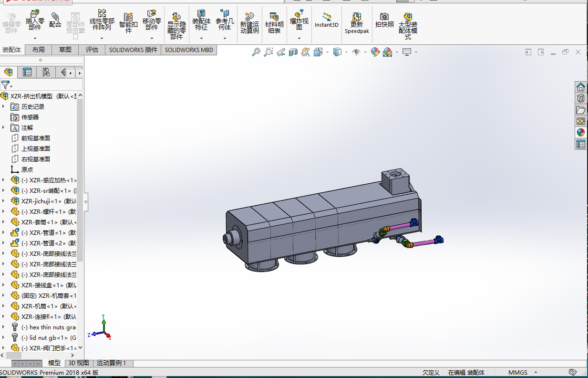The image size is (588, 378).
Task: Toggle the Section View icon
Action: point(293,52)
